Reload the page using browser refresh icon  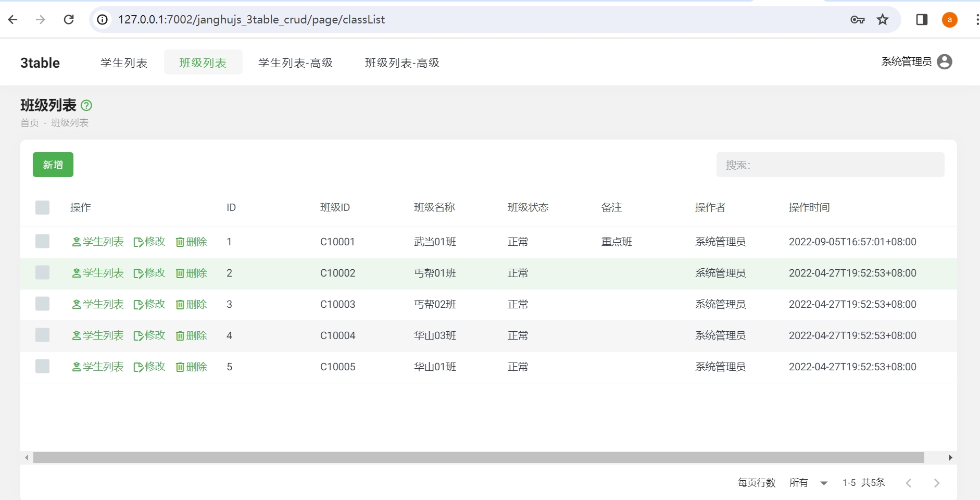[x=69, y=20]
